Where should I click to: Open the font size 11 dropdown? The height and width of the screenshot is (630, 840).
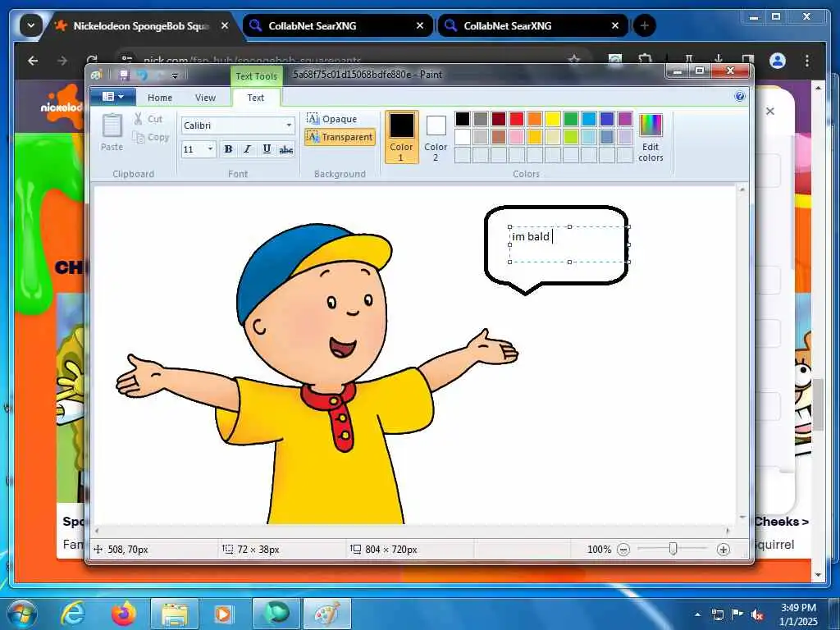(210, 149)
